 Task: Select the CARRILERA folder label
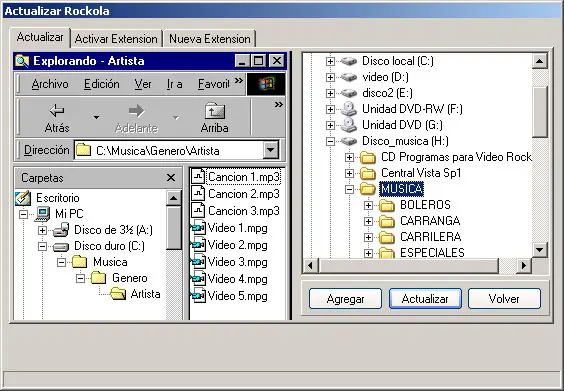(x=431, y=237)
